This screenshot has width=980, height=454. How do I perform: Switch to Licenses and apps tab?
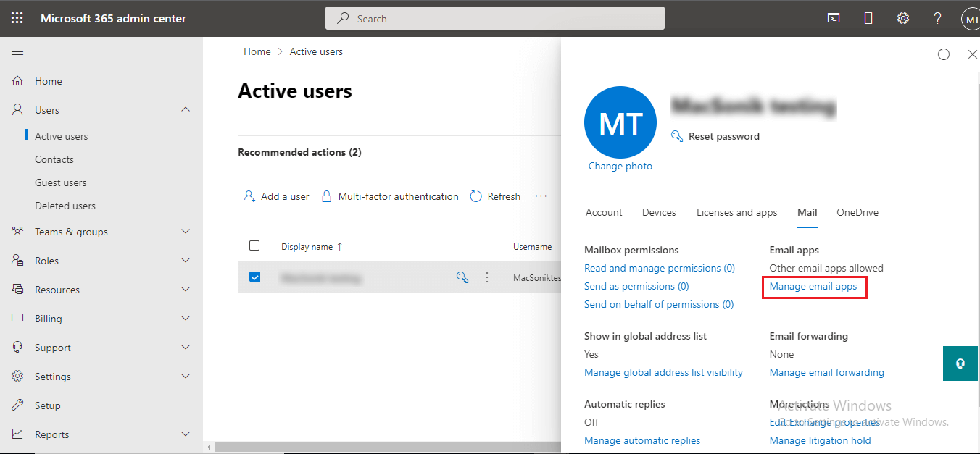736,212
